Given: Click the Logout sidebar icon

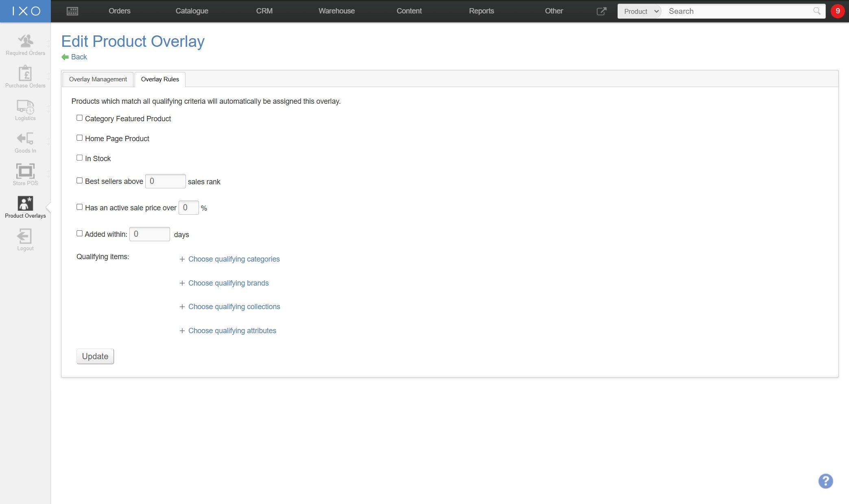Looking at the screenshot, I should pyautogui.click(x=25, y=240).
